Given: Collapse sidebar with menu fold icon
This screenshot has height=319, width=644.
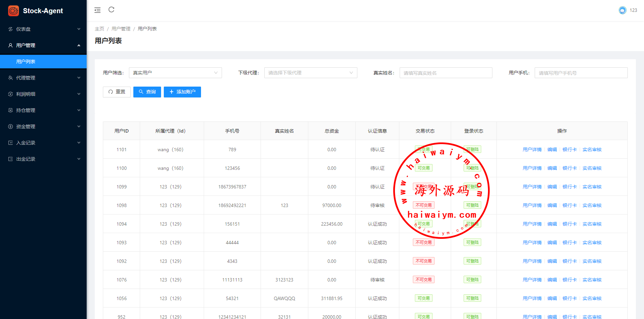Looking at the screenshot, I should pyautogui.click(x=97, y=10).
